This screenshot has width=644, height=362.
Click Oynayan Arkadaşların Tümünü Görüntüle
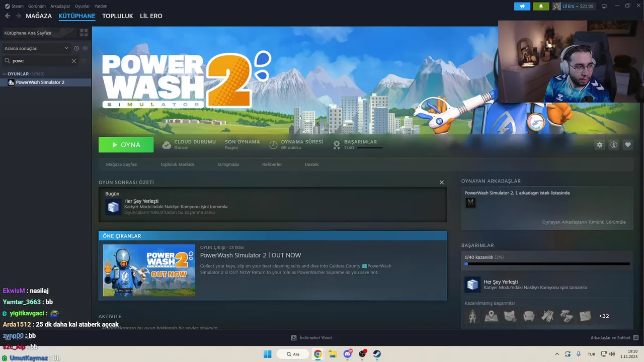tap(584, 222)
